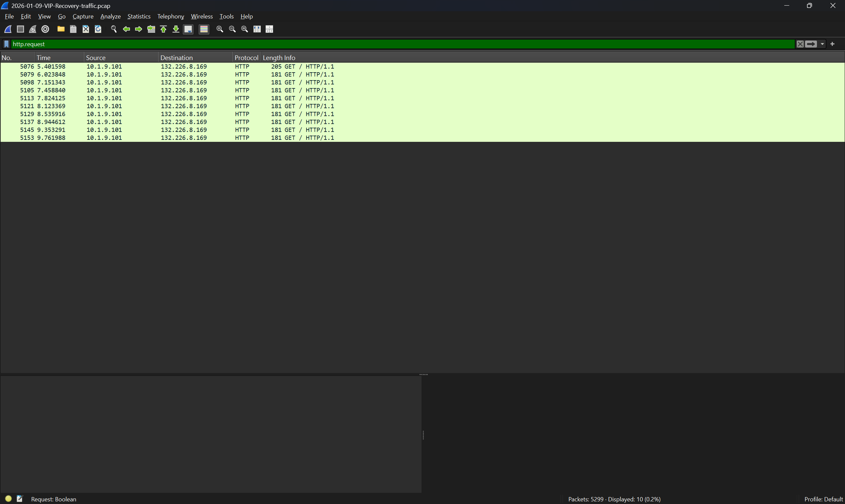Screen dimensions: 845x504
Task: Open expert information status icon
Action: 9,499
